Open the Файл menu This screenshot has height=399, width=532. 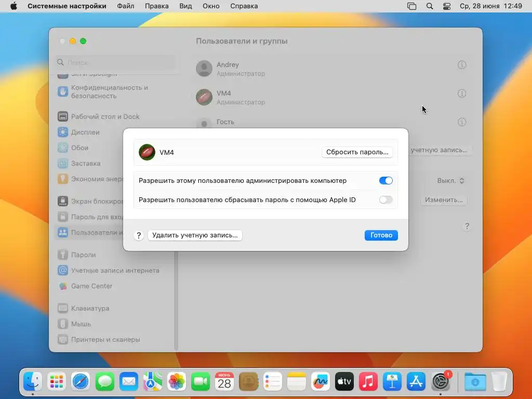(126, 6)
